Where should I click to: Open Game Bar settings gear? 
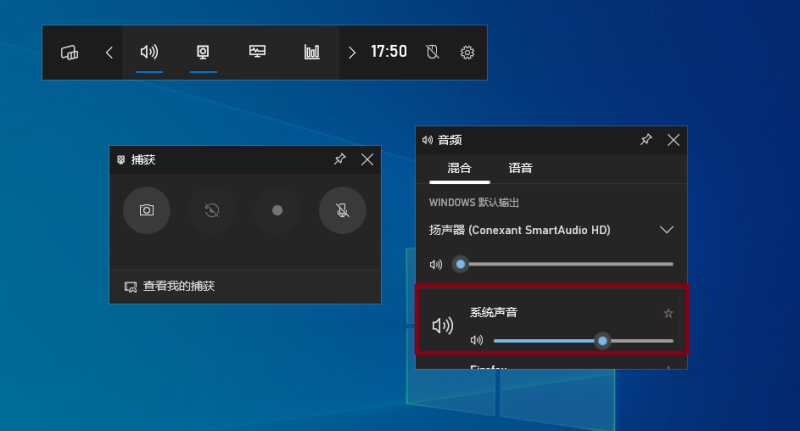467,53
